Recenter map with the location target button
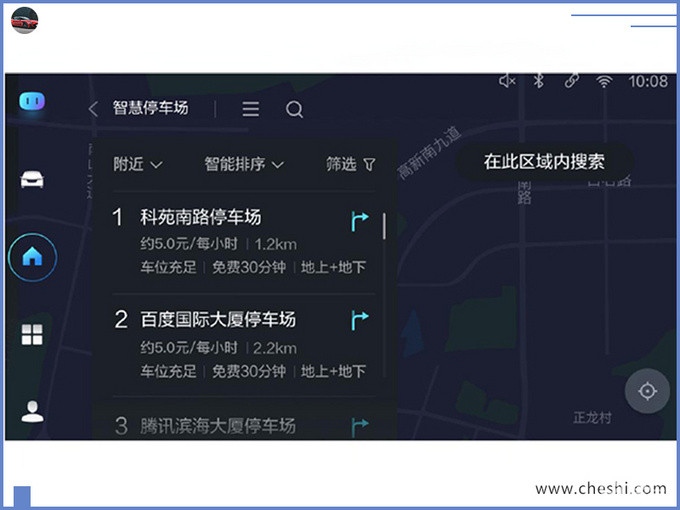The image size is (680, 510). point(647,390)
